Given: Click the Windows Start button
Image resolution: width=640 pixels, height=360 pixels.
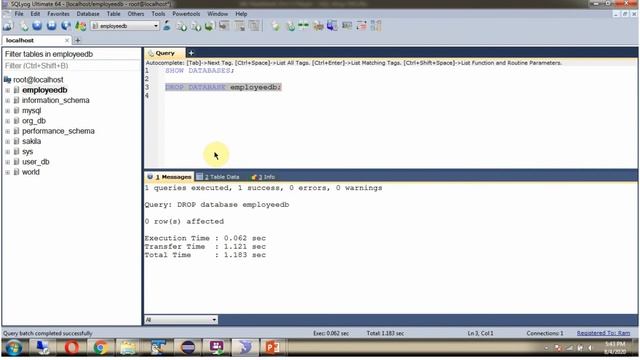Looking at the screenshot, I should click(14, 348).
